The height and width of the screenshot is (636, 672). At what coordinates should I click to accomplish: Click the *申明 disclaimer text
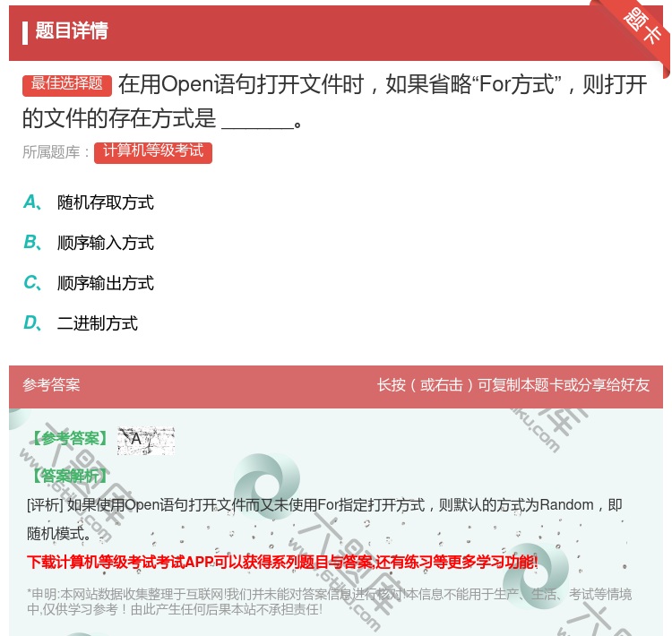click(x=329, y=602)
